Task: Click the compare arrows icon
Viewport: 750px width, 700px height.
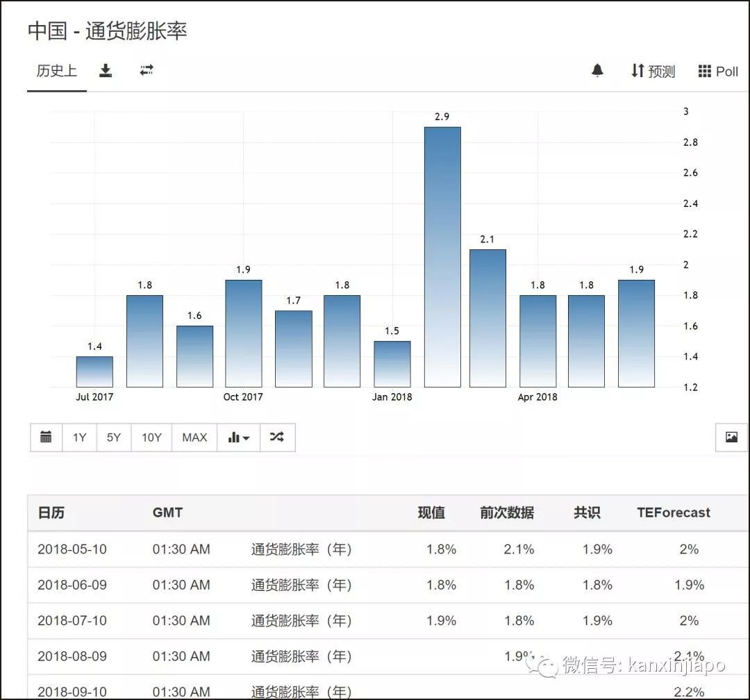Action: 146,71
